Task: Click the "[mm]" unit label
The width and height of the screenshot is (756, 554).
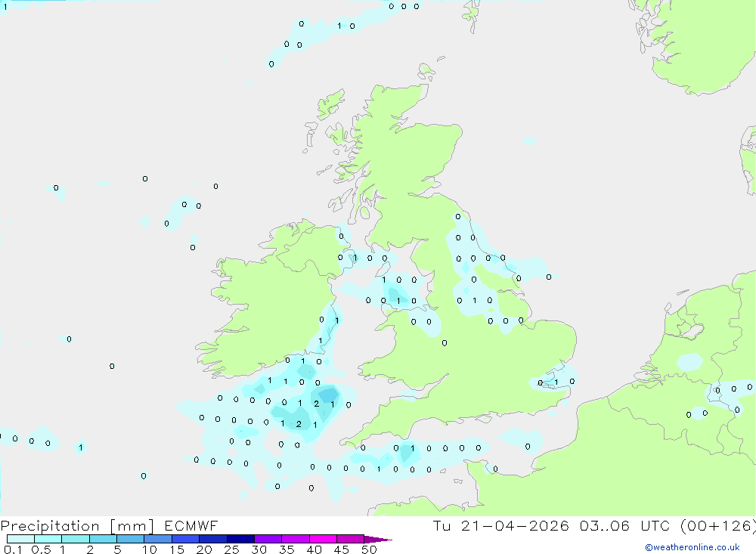Action: pyautogui.click(x=132, y=526)
